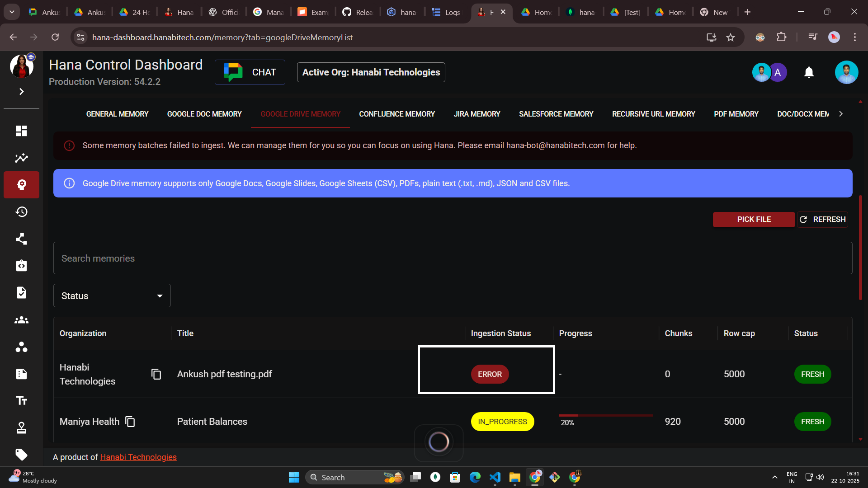Click the Patient Balances progress bar
The width and height of the screenshot is (868, 488).
(x=606, y=416)
